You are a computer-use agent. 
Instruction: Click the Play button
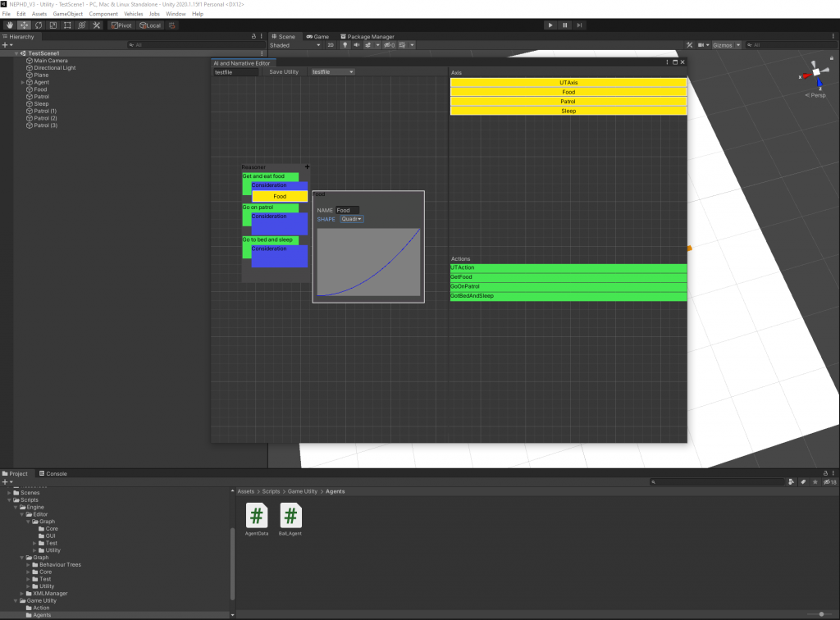pyautogui.click(x=550, y=25)
